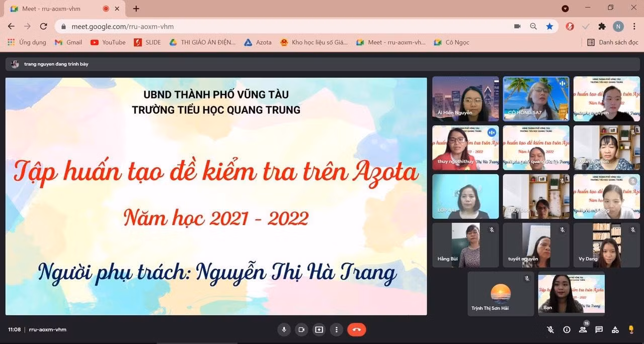The image size is (644, 344).
Task: Click the browser forward arrow
Action: (27, 26)
